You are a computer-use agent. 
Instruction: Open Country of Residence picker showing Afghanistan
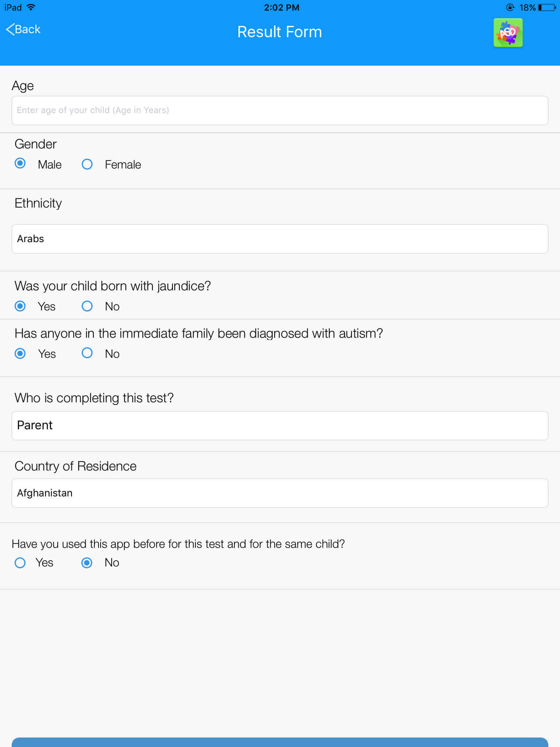280,493
